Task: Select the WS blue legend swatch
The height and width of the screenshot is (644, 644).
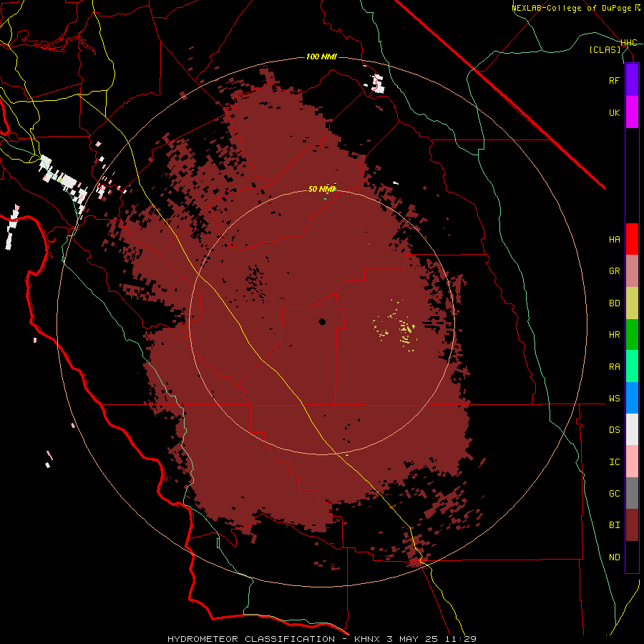Action: [x=632, y=398]
